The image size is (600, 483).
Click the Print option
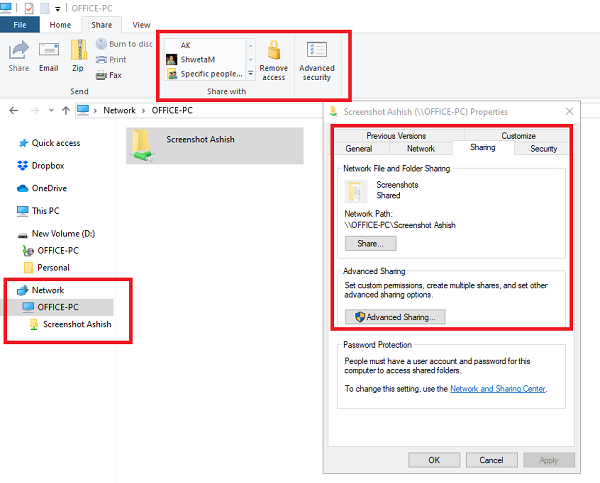(x=111, y=59)
